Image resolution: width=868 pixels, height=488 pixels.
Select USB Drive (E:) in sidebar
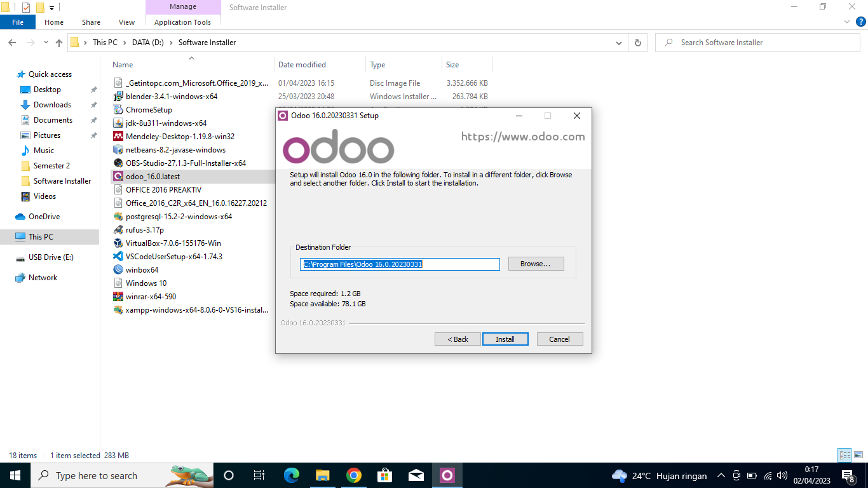point(51,257)
